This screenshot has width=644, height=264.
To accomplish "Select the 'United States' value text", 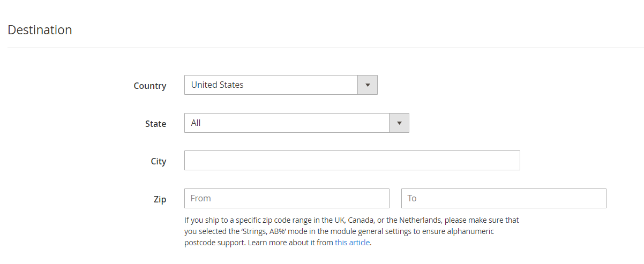I will [x=217, y=85].
